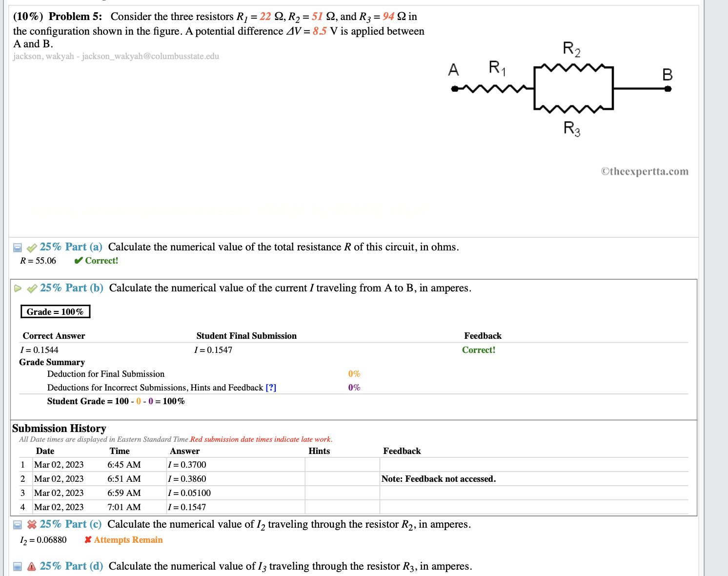Click the Correct! feedback text in Part (b) table

tap(478, 350)
